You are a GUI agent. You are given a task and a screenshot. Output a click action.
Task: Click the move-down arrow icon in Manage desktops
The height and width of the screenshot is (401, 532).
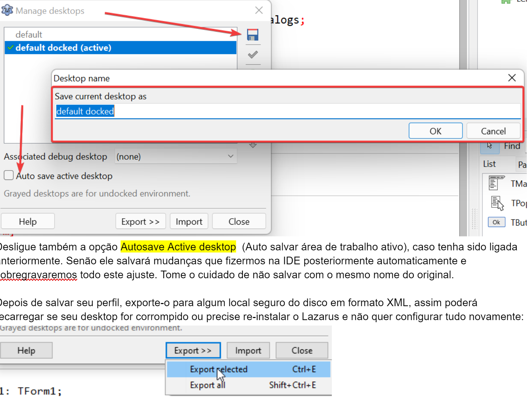coord(253,146)
